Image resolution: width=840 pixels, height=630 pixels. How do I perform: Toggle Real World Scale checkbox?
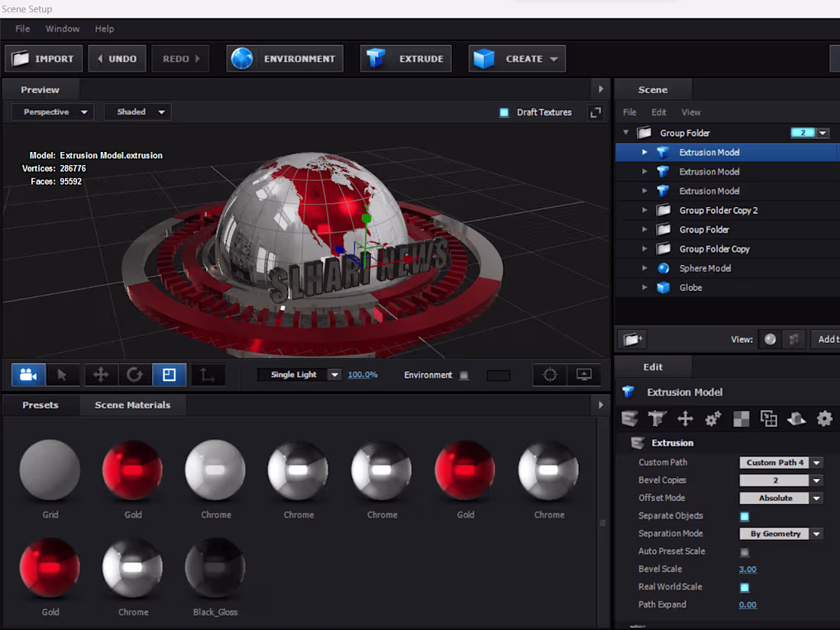point(745,588)
